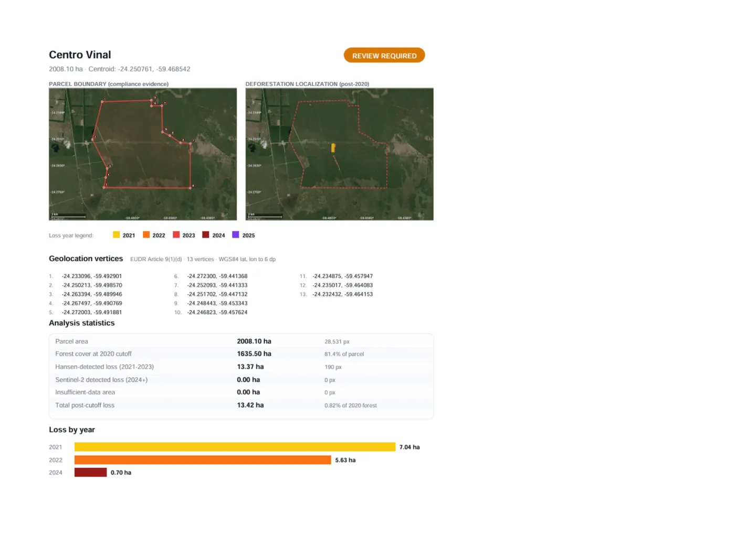
Task: Select the centroid coordinates -24.250761, -59.468542
Action: [x=154, y=69]
